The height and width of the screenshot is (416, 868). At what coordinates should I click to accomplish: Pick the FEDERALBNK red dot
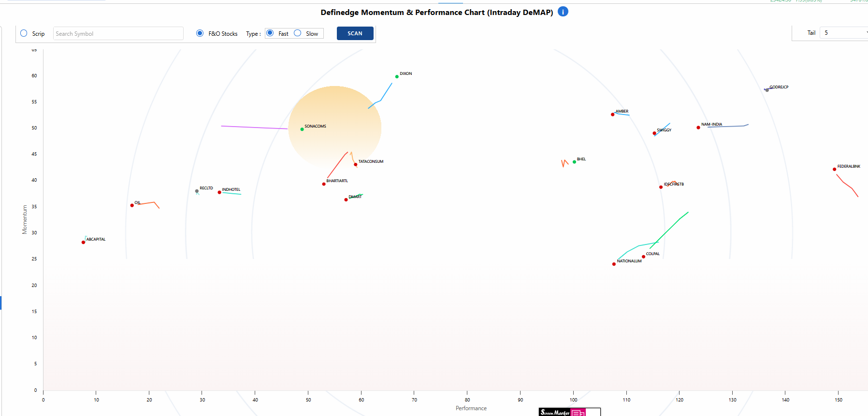pos(835,169)
